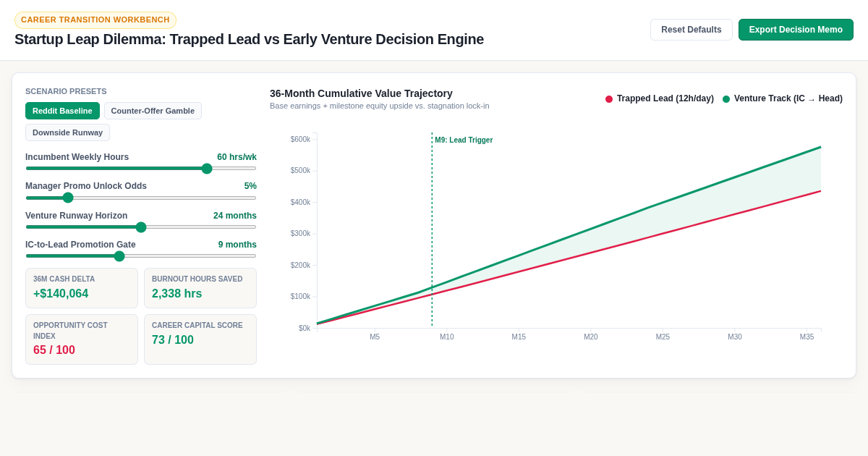Image resolution: width=868 pixels, height=456 pixels.
Task: Export the decision memo
Action: click(x=796, y=30)
